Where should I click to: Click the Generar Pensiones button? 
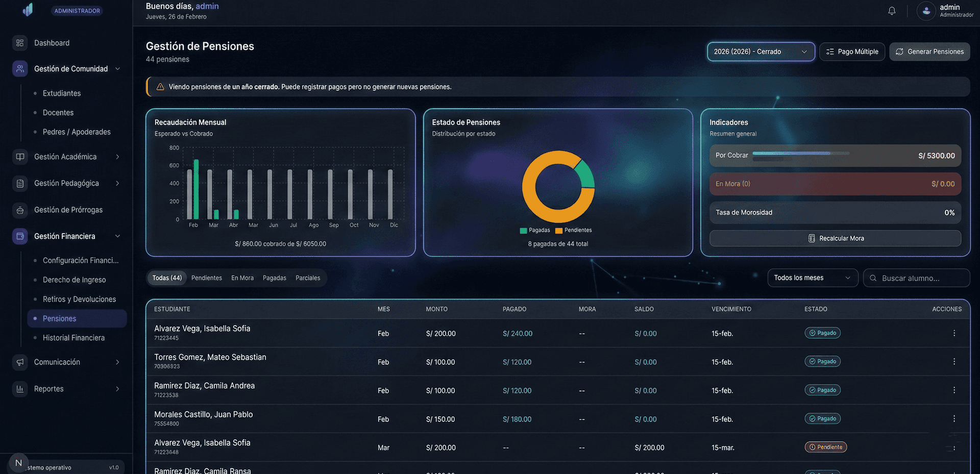coord(929,52)
